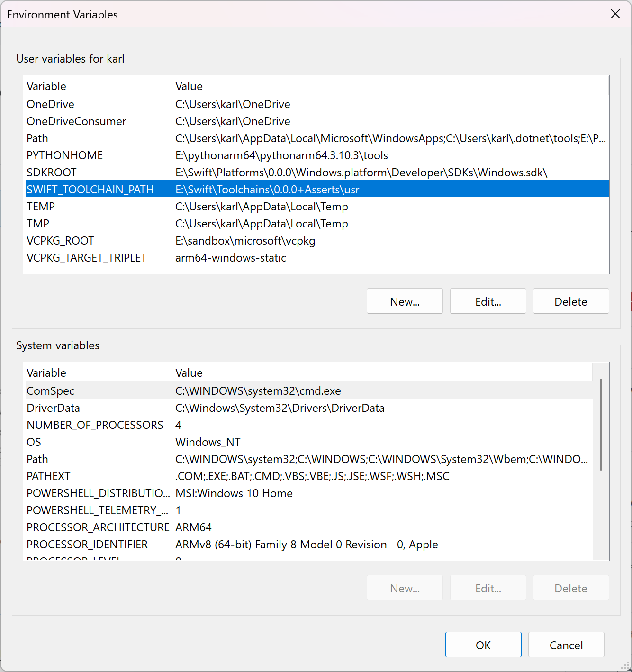632x672 pixels.
Task: Click Edit button for user variables
Action: (488, 301)
